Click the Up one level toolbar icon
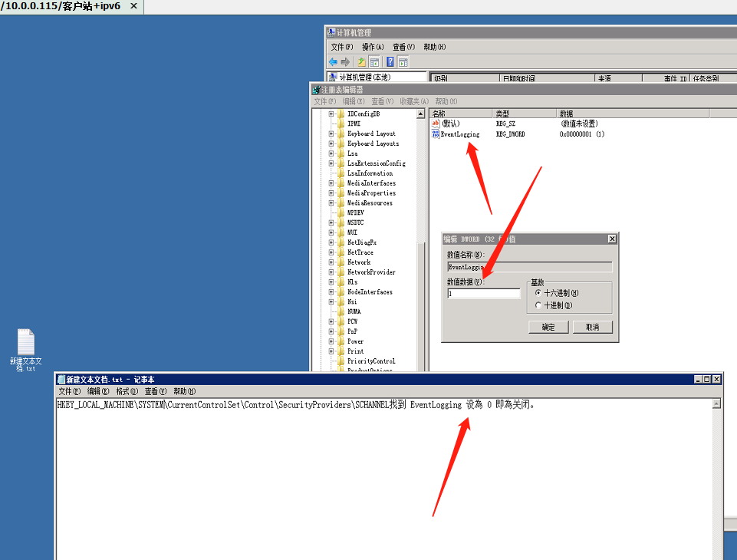 click(x=361, y=61)
